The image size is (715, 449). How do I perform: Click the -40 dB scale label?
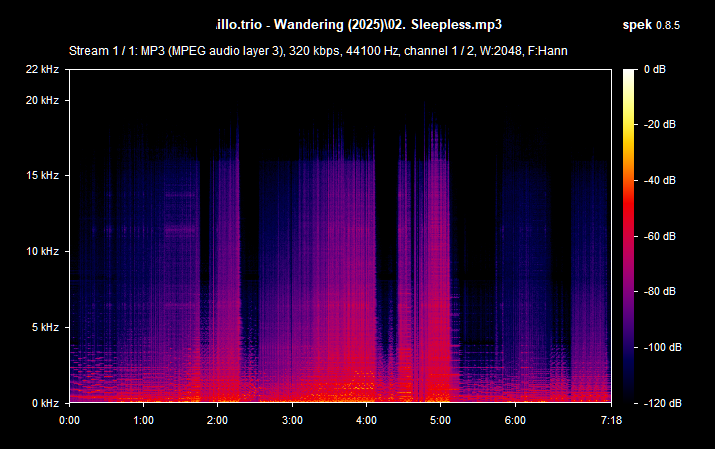659,181
